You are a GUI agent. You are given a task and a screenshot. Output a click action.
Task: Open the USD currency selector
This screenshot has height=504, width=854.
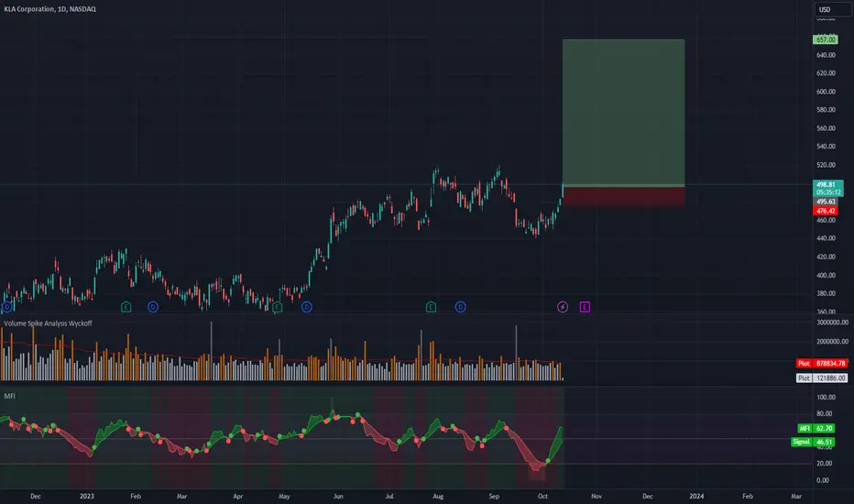(832, 10)
